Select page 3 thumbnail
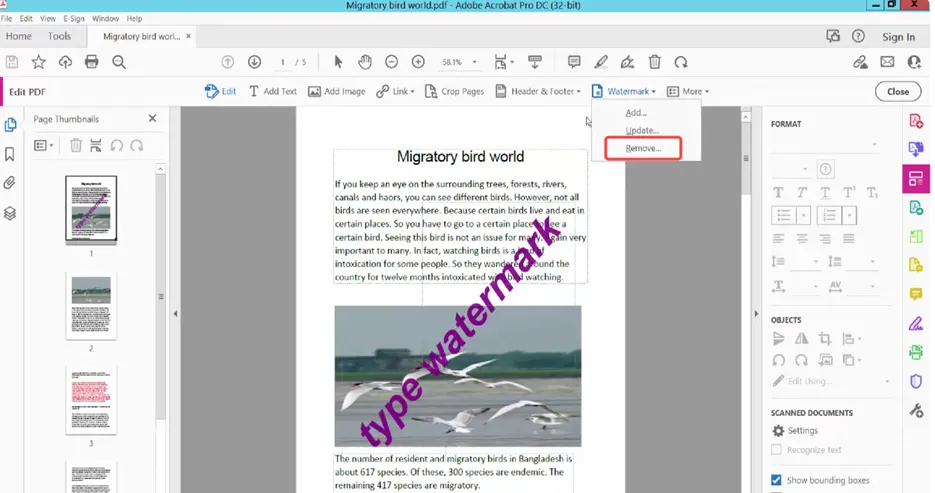Viewport: 935px width, 493px height. click(91, 400)
